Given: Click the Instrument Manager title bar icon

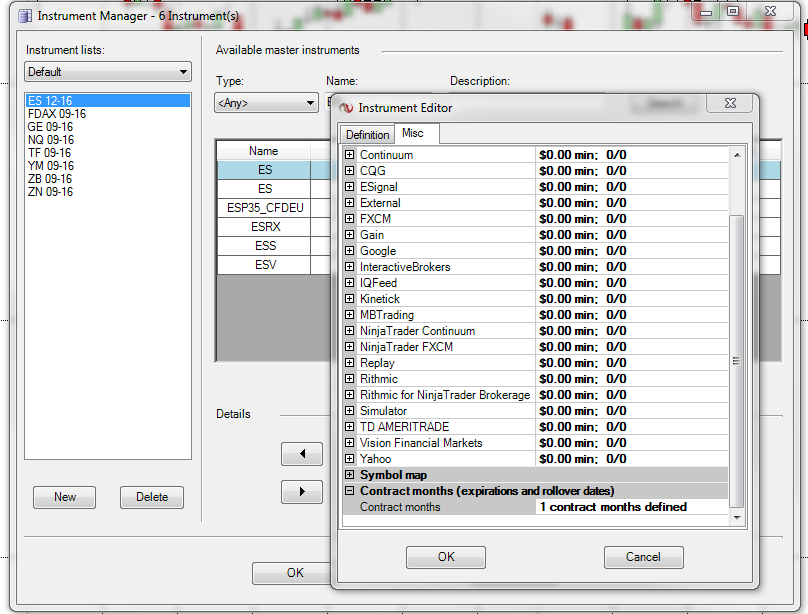Looking at the screenshot, I should (25, 16).
